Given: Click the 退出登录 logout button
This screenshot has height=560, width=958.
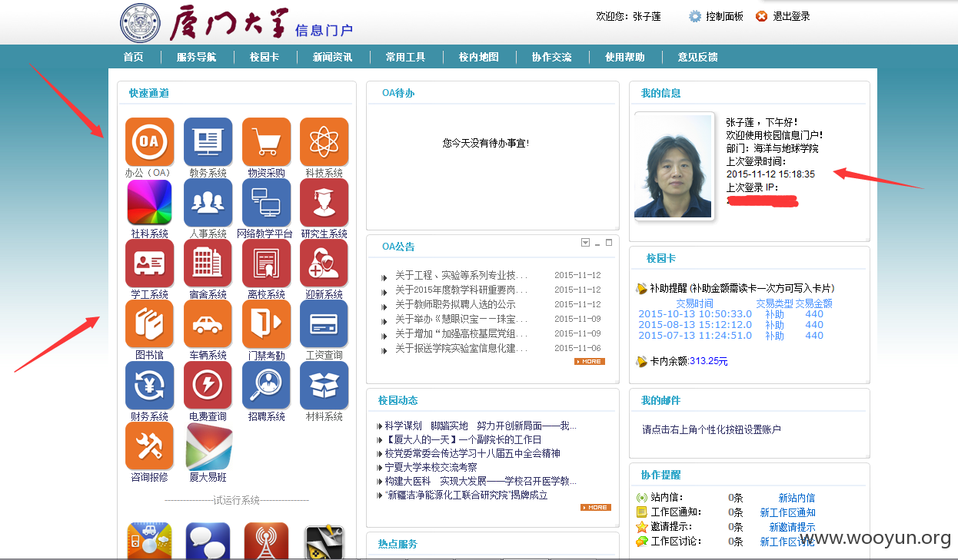Looking at the screenshot, I should (783, 16).
